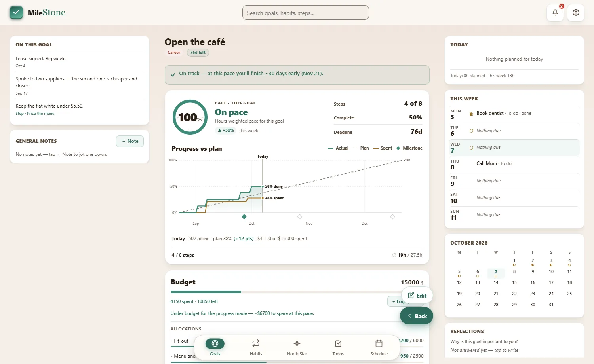Open the Habits tab
Image resolution: width=594 pixels, height=364 pixels.
coord(256,347)
